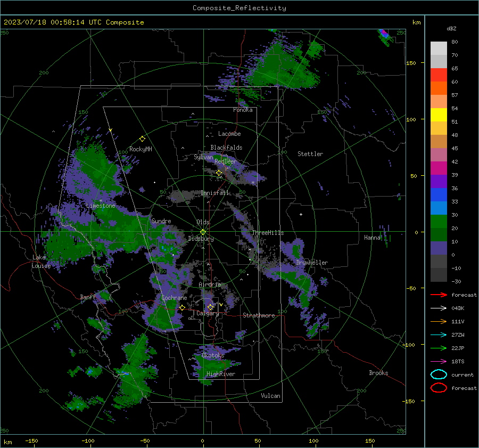
Task: Click the Lacombe label
Action: click(x=229, y=134)
